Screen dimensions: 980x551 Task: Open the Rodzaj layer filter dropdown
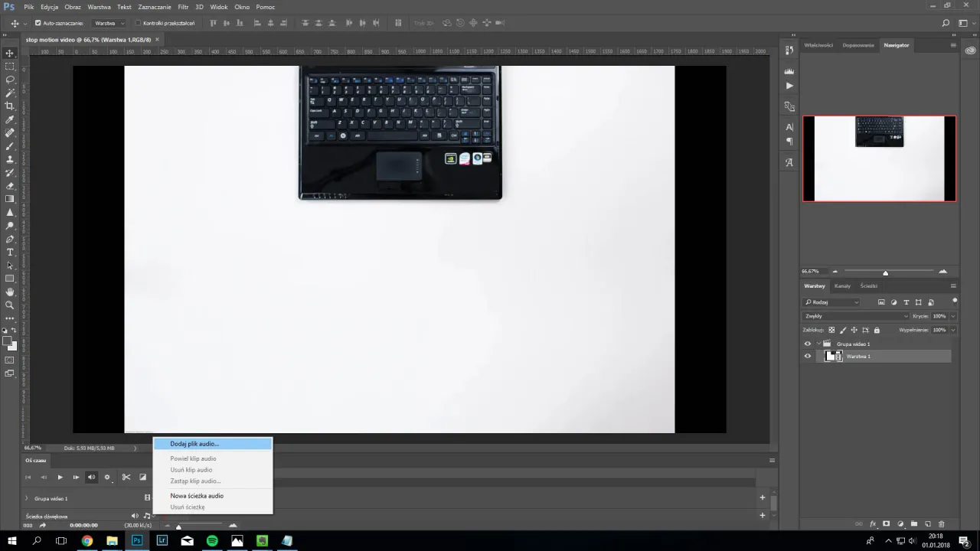click(831, 302)
